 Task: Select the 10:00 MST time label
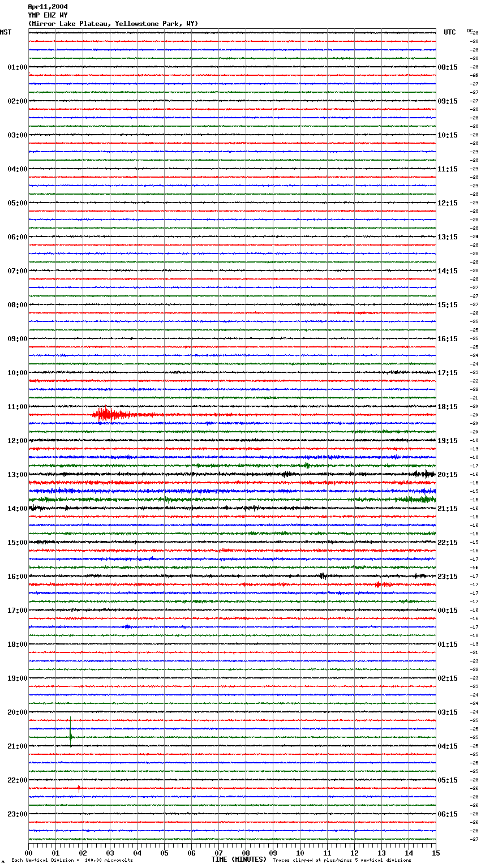[18, 373]
